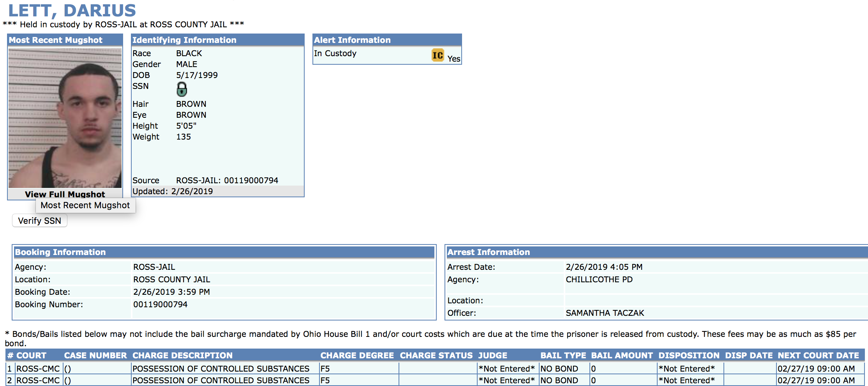The height and width of the screenshot is (386, 868).
Task: Click the Booking Date value 2/26/2019 3:59 PM
Action: pyautogui.click(x=171, y=292)
